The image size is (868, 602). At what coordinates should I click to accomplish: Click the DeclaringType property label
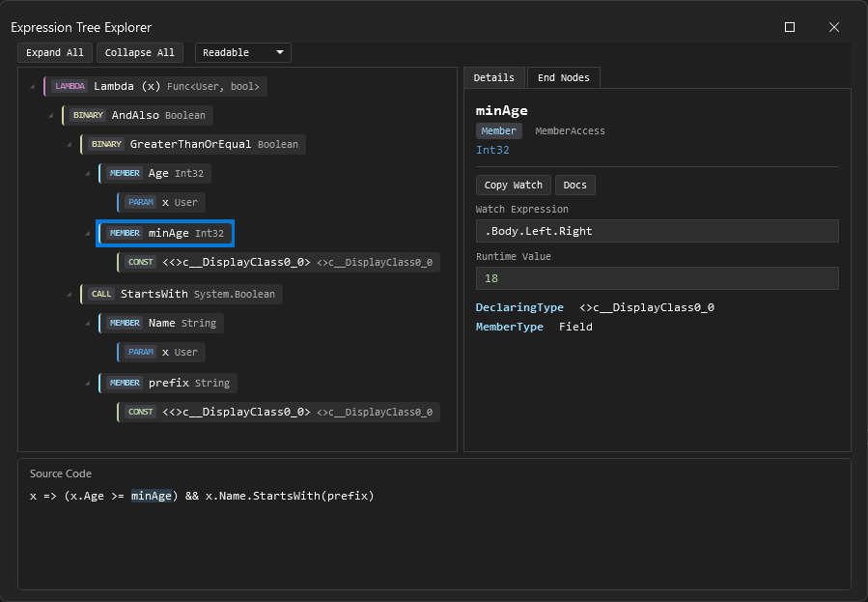tap(519, 307)
